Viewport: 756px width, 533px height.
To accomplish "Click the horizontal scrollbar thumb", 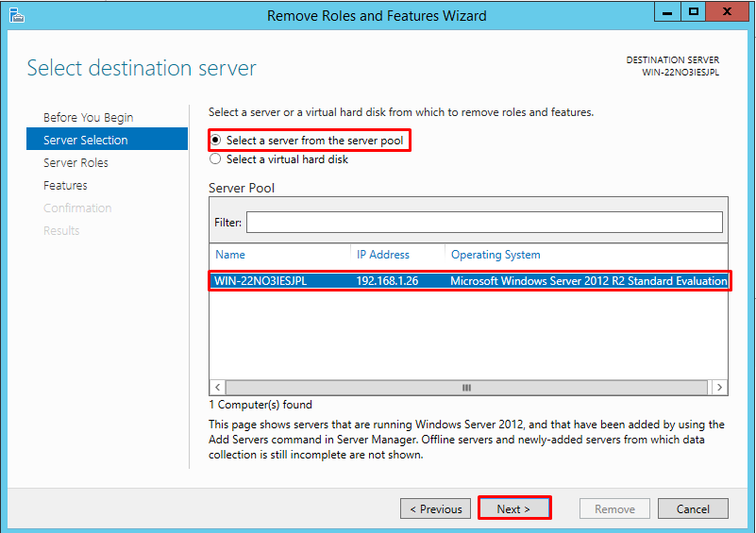I will 466,388.
